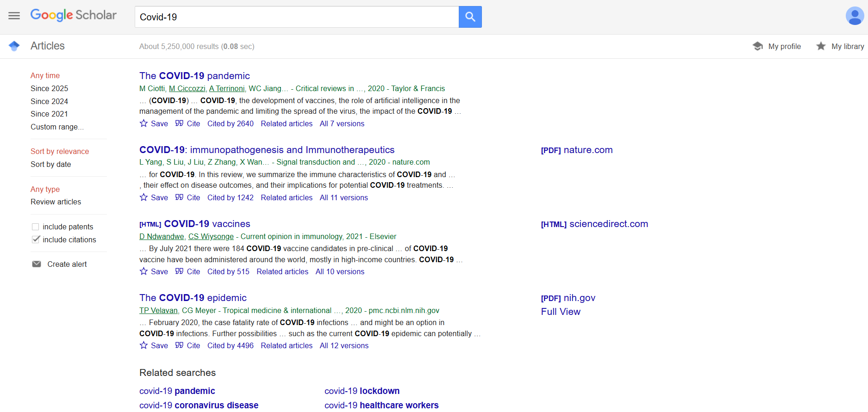Image resolution: width=868 pixels, height=412 pixels.
Task: Click All 11 versions
Action: (x=344, y=197)
